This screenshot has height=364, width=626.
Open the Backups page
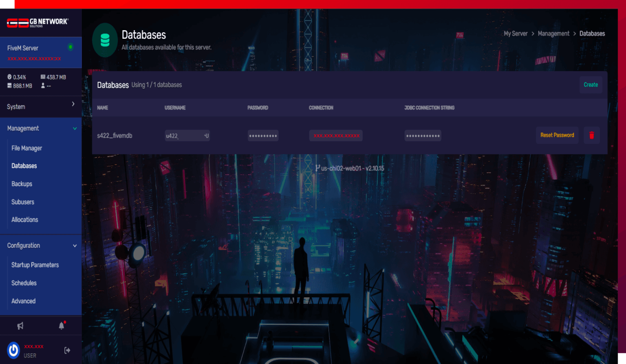coord(22,184)
